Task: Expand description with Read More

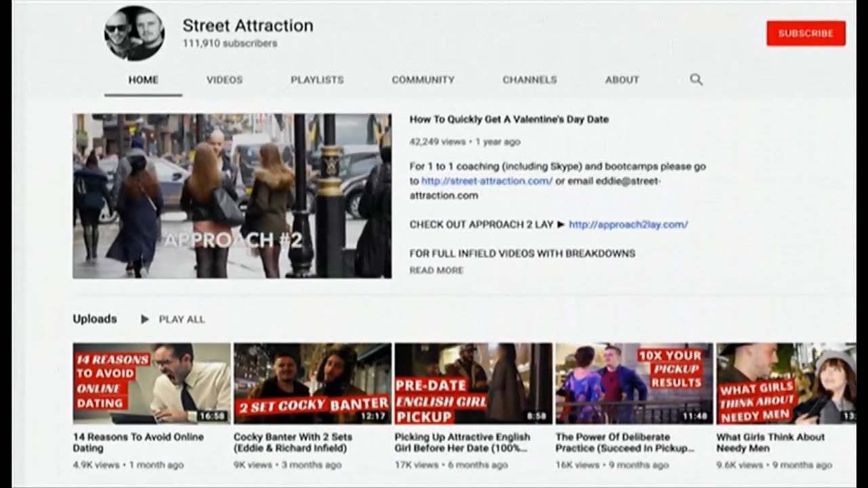Action: [x=436, y=270]
